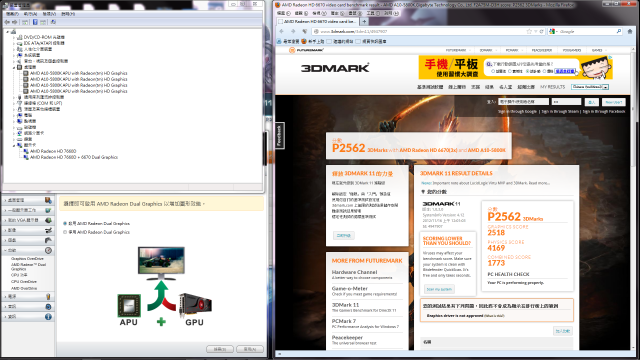The width and height of the screenshot is (640, 360).
Task: Click Sign in through Facebook
Action: point(604,111)
